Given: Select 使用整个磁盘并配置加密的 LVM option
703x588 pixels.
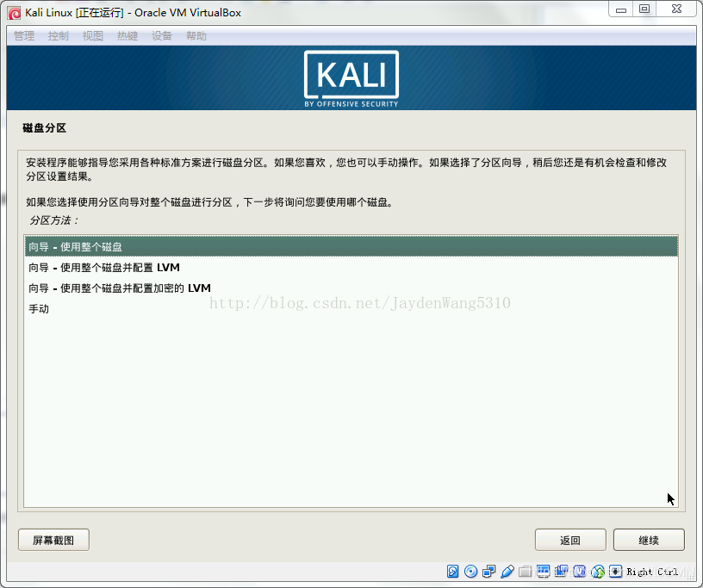Looking at the screenshot, I should point(351,288).
